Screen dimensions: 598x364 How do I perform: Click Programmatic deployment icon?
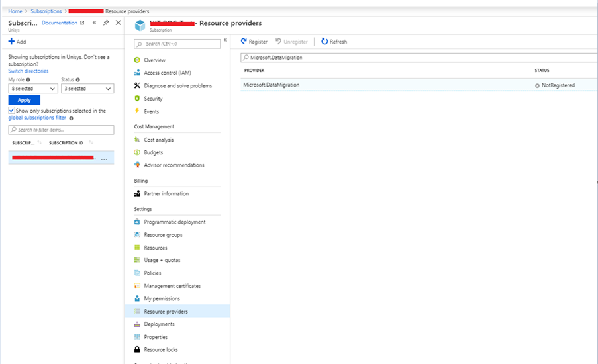(137, 222)
